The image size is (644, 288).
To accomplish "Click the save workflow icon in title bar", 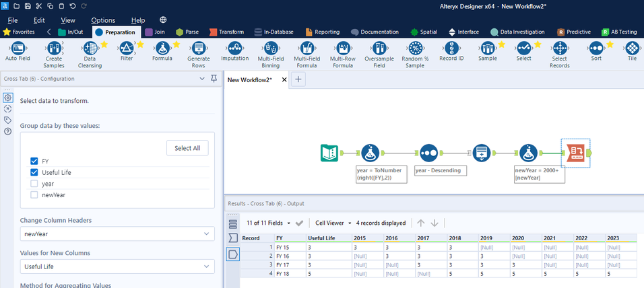I will coord(28,6).
